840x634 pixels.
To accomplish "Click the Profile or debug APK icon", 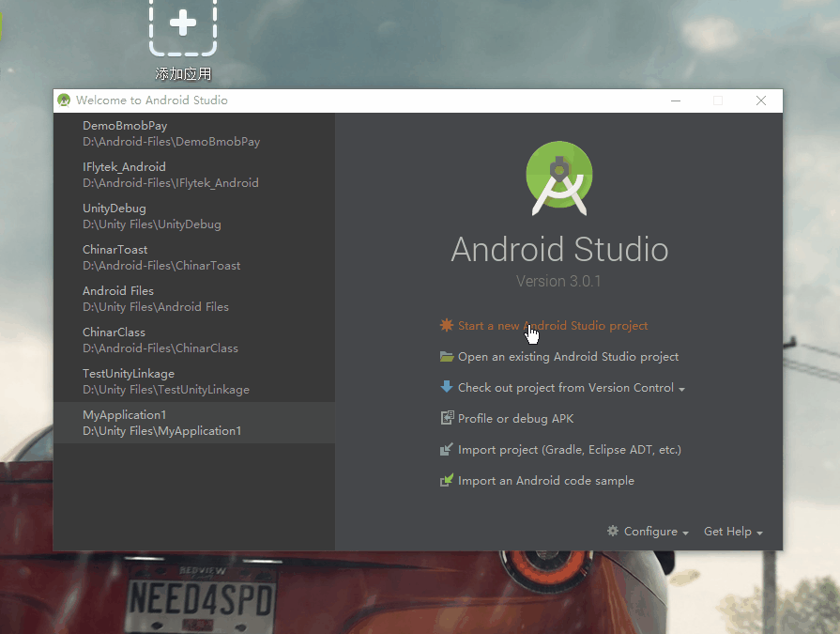I will [x=446, y=418].
